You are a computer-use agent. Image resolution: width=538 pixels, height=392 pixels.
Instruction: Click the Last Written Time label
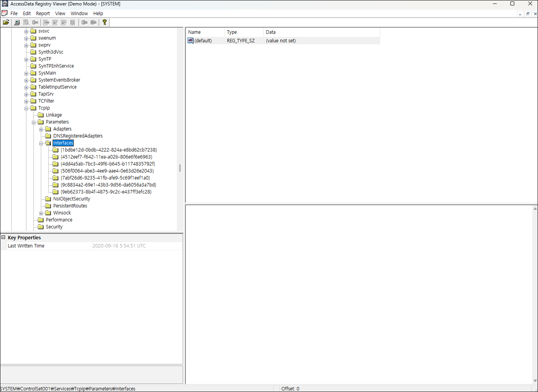pos(26,246)
